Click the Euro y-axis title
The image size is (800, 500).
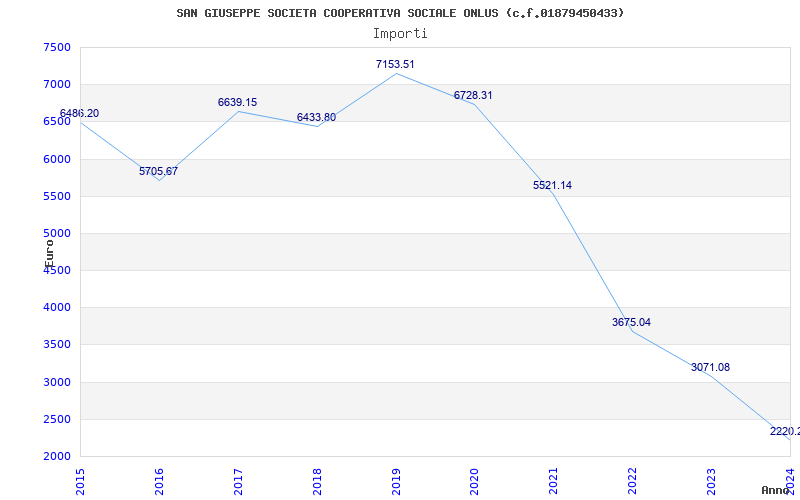[49, 253]
